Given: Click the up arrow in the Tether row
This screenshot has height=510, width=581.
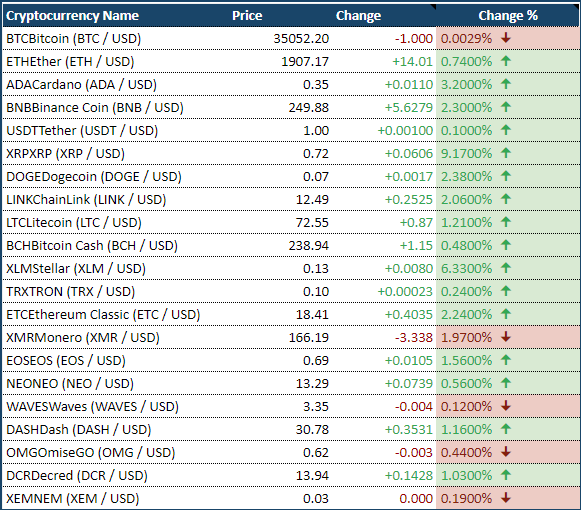Looking at the screenshot, I should click(506, 130).
